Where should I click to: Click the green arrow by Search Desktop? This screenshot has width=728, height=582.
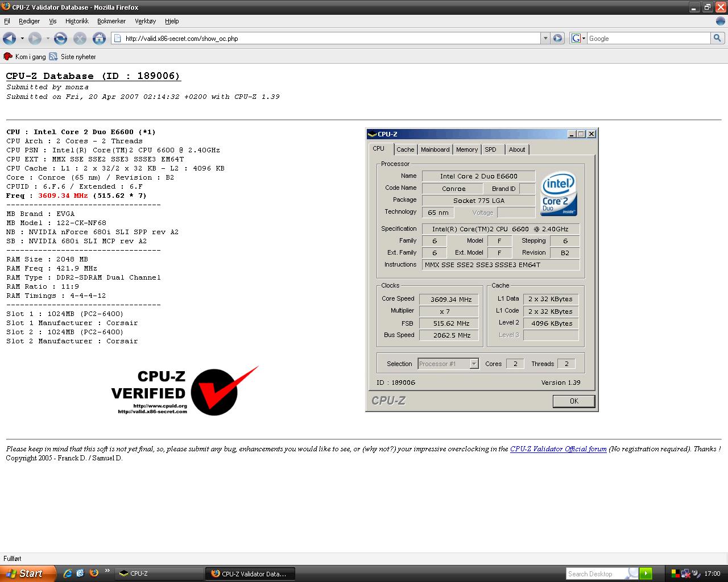[x=646, y=573]
